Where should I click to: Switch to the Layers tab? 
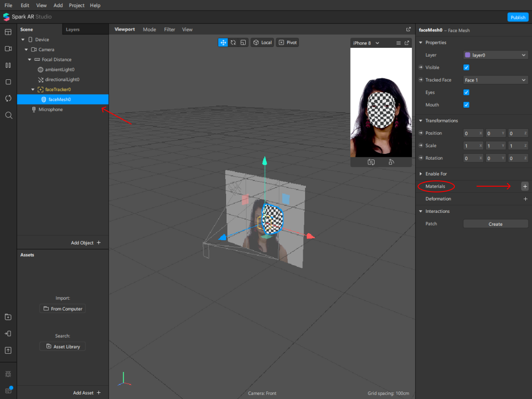point(73,30)
